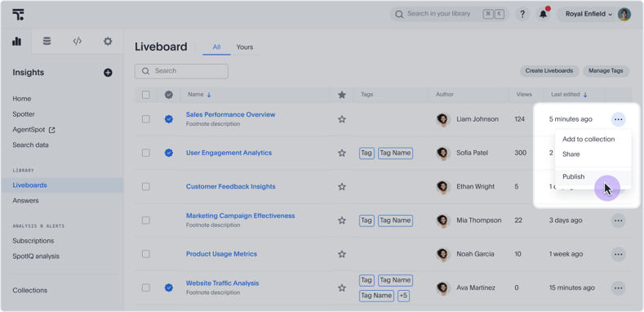This screenshot has height=312, width=644.
Task: Open more options for Marketing Campaign Effectiveness
Action: [618, 221]
